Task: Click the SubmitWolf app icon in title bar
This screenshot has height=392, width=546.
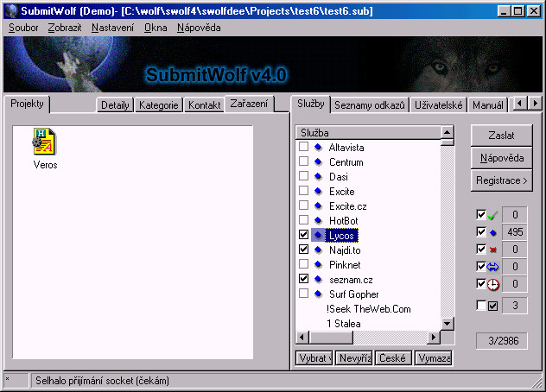Action: [x=11, y=11]
